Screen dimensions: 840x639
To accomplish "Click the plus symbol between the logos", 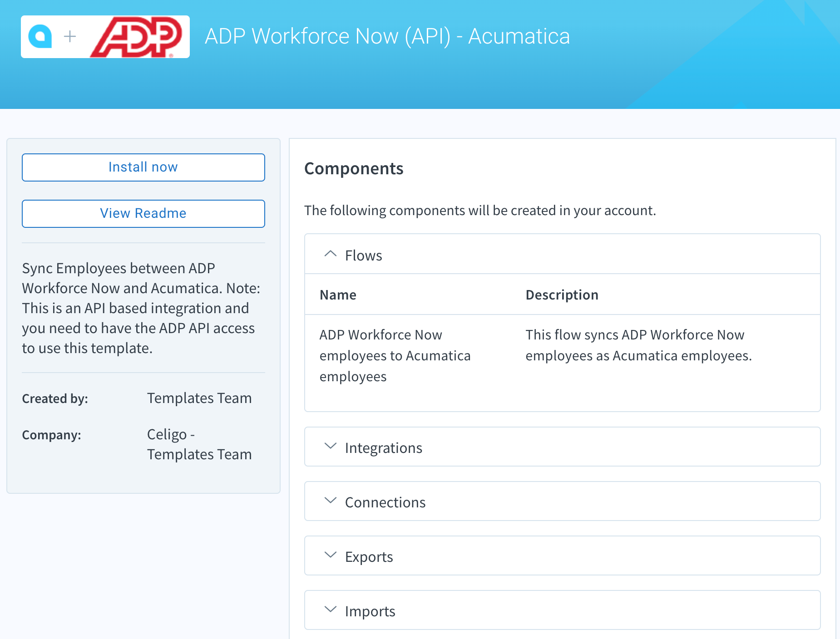I will 70,37.
